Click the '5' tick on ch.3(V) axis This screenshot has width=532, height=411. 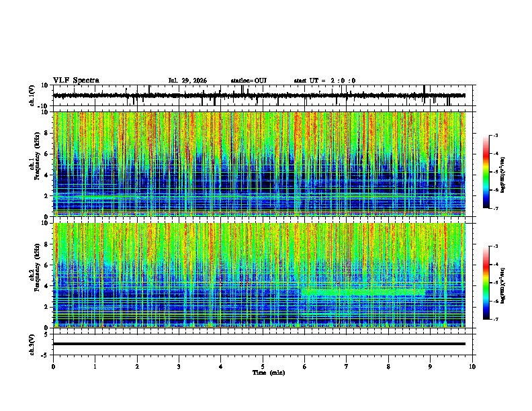(46, 334)
